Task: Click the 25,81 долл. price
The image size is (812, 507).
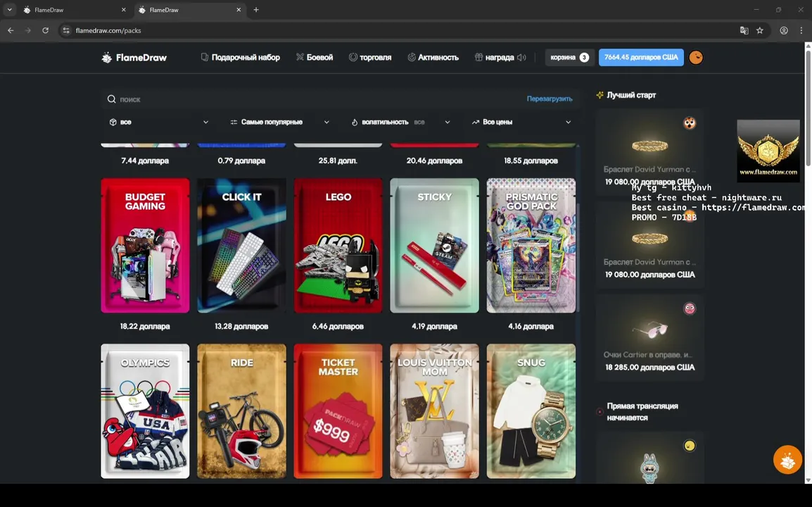Action: (338, 161)
